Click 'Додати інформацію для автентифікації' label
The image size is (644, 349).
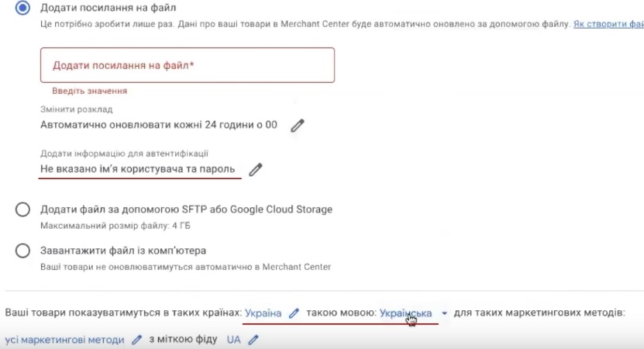click(124, 154)
